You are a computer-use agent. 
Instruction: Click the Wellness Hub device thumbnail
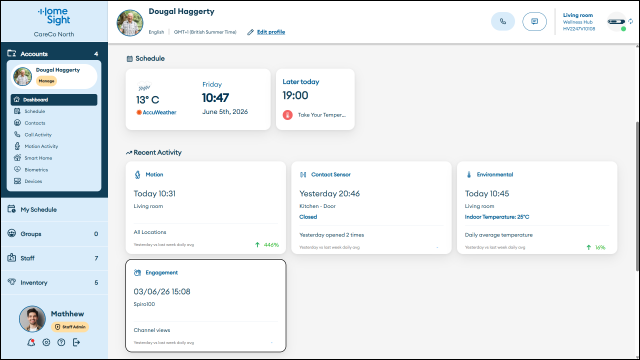pos(616,22)
